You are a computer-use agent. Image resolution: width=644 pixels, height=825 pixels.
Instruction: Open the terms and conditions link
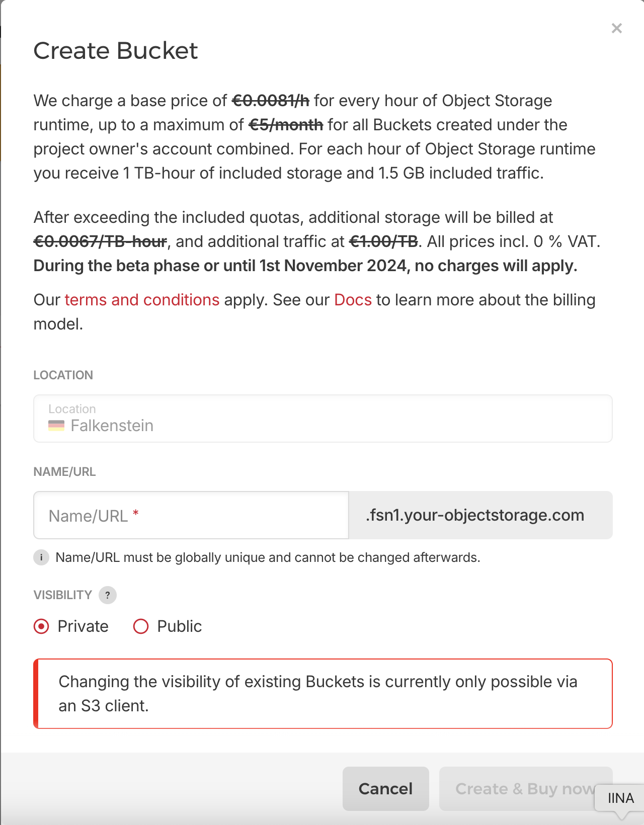tap(142, 300)
